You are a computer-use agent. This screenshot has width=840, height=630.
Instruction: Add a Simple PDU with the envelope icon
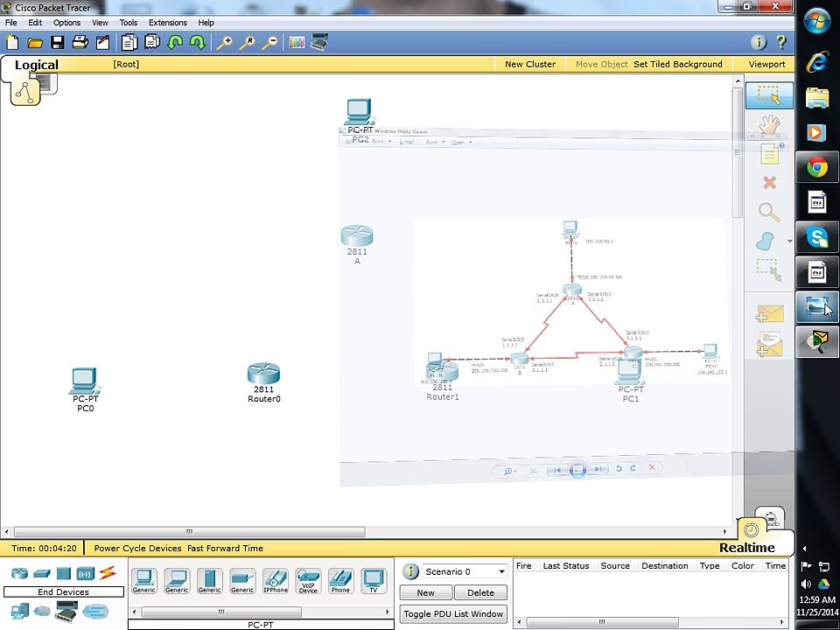(x=769, y=314)
